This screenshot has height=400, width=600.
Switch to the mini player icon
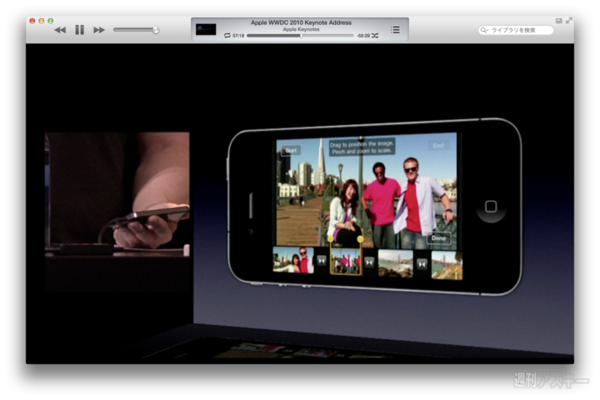559,21
